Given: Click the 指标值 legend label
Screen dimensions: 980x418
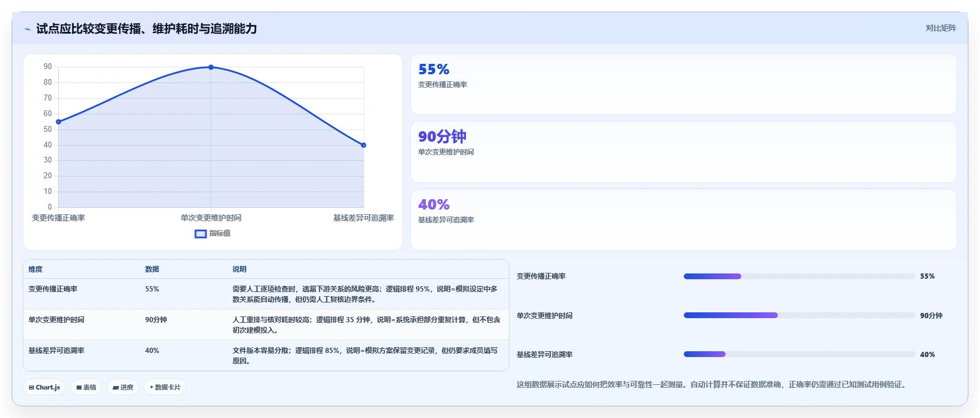Looking at the screenshot, I should click(220, 233).
